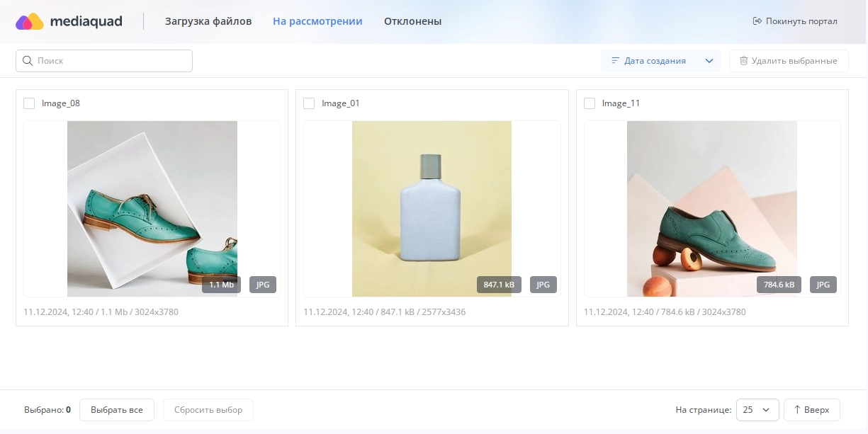Open the items-per-page dropdown showing 25
Viewport: 868px width, 434px height.
pyautogui.click(x=757, y=410)
